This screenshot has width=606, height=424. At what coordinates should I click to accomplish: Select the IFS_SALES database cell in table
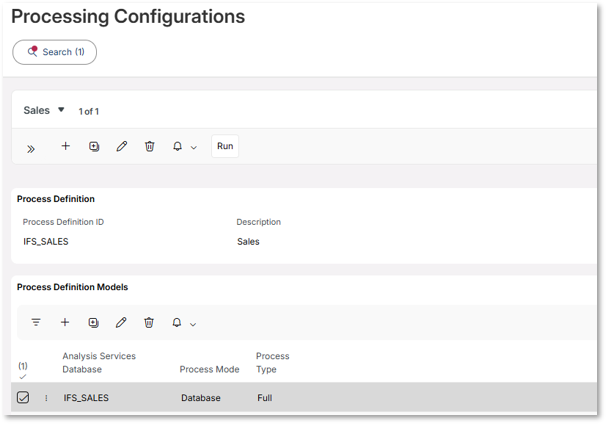pos(86,398)
